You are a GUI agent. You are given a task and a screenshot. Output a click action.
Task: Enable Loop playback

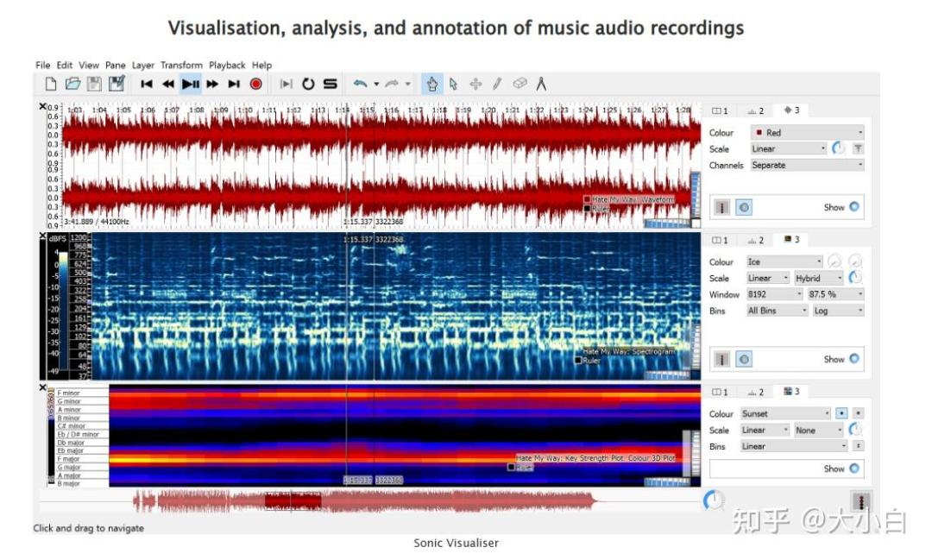pyautogui.click(x=308, y=84)
